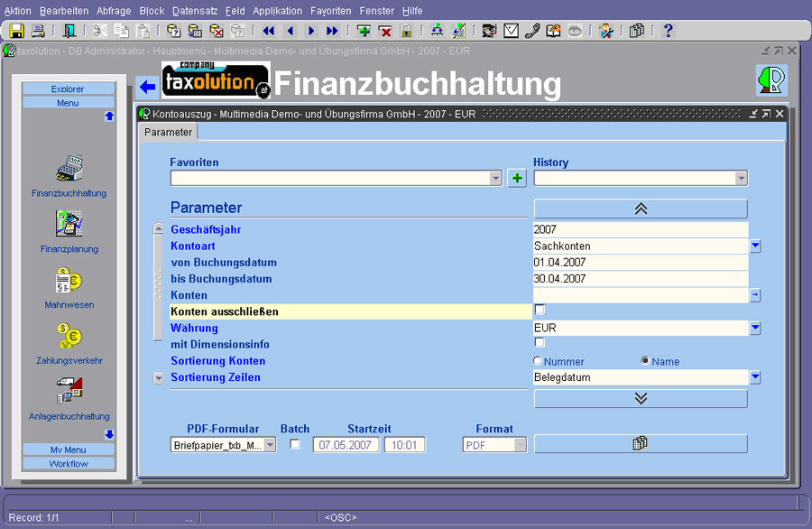Collapse parameters with double up chevron button

coord(641,209)
